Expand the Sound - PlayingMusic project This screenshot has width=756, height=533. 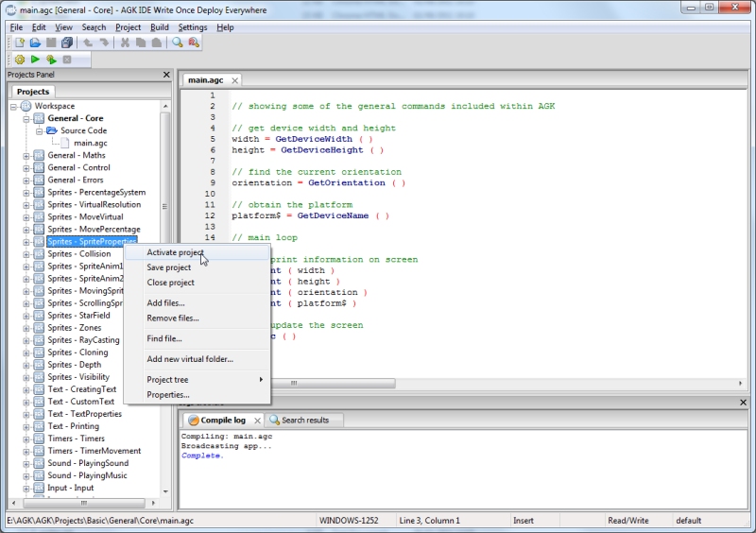26,476
